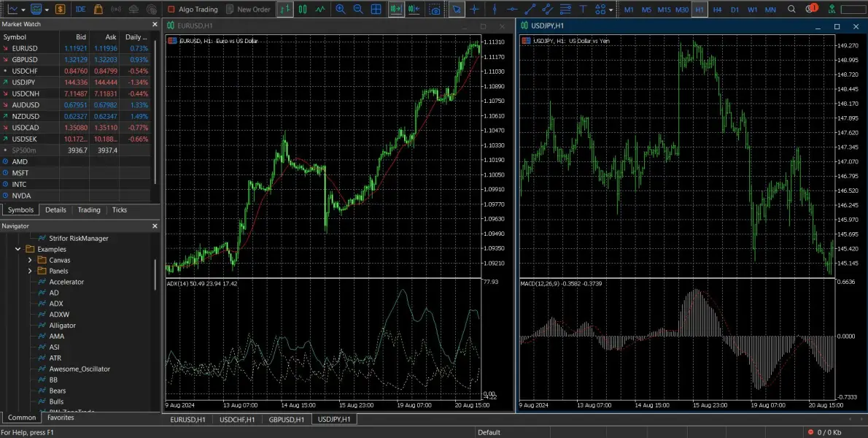868x438 pixels.
Task: Toggle chart auto scroll to end
Action: 396,9
